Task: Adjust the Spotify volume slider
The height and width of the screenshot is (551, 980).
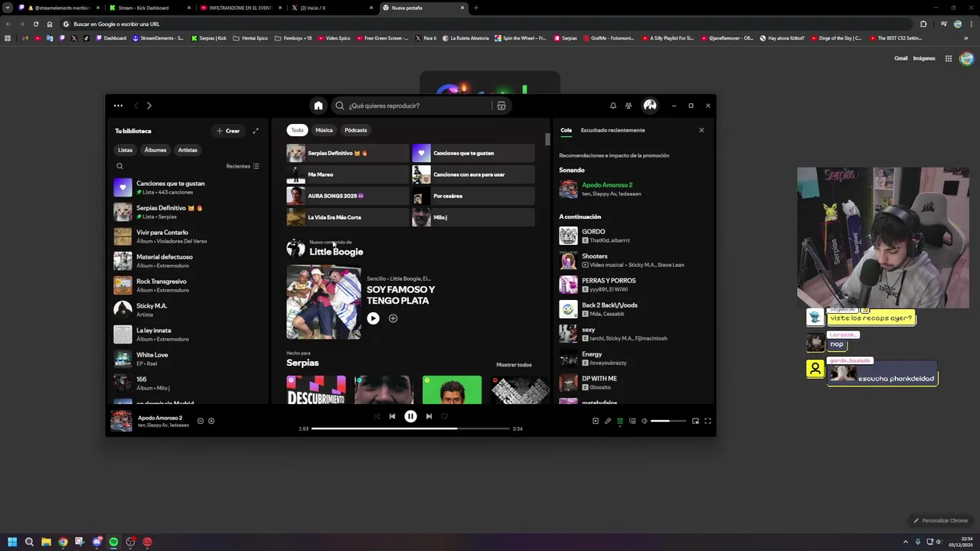Action: (x=668, y=421)
